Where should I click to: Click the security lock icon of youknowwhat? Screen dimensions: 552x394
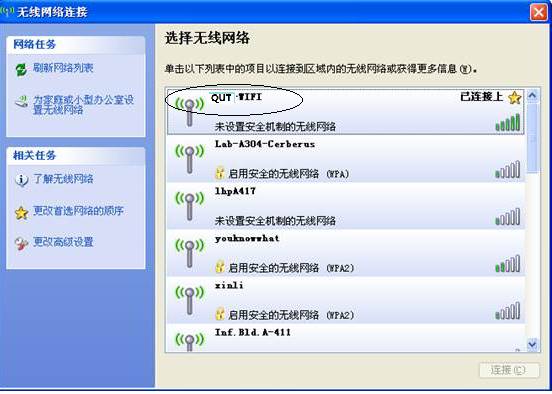click(x=220, y=268)
